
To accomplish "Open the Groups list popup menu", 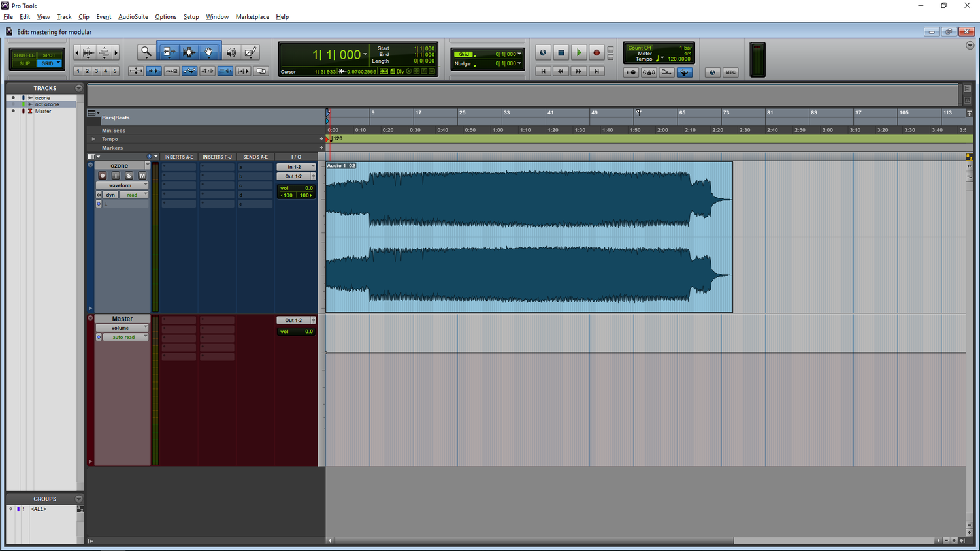I will click(79, 499).
